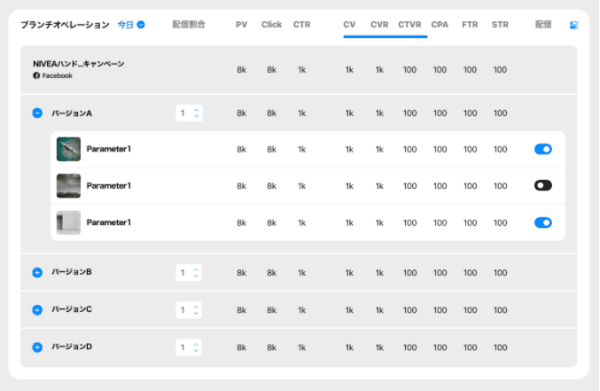Disable delivery for first Parameter1 row
Viewport: 600px width, 391px height.
(543, 149)
